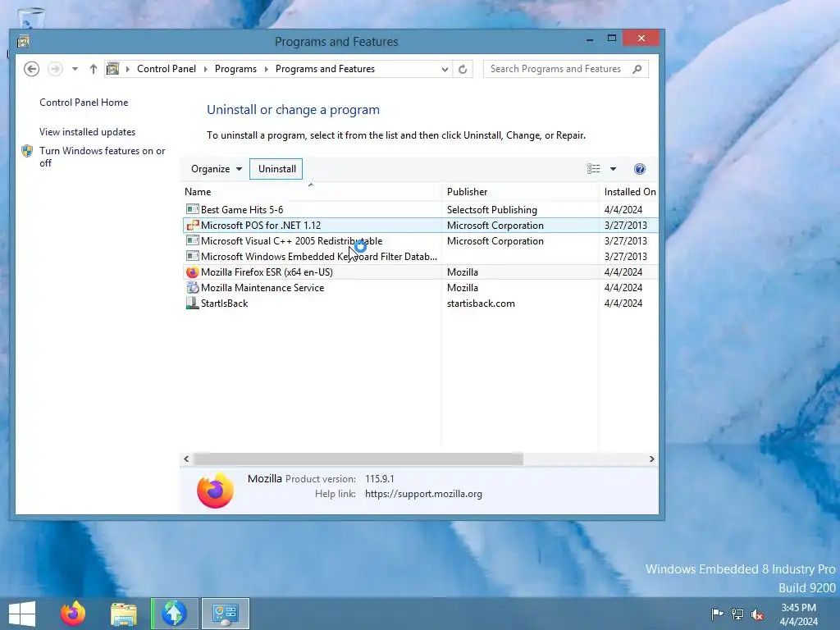Click the Microsoft POS for .NET icon
The width and height of the screenshot is (840, 630).
[x=192, y=225]
